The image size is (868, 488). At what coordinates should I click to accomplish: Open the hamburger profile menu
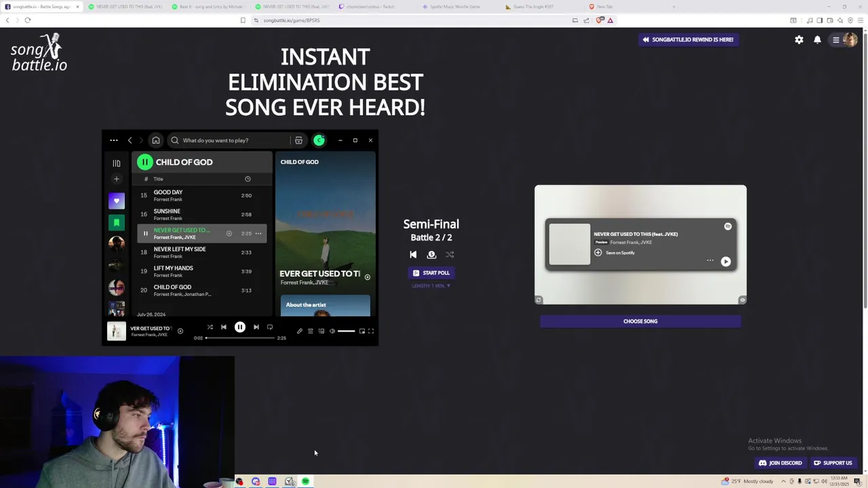click(x=844, y=40)
